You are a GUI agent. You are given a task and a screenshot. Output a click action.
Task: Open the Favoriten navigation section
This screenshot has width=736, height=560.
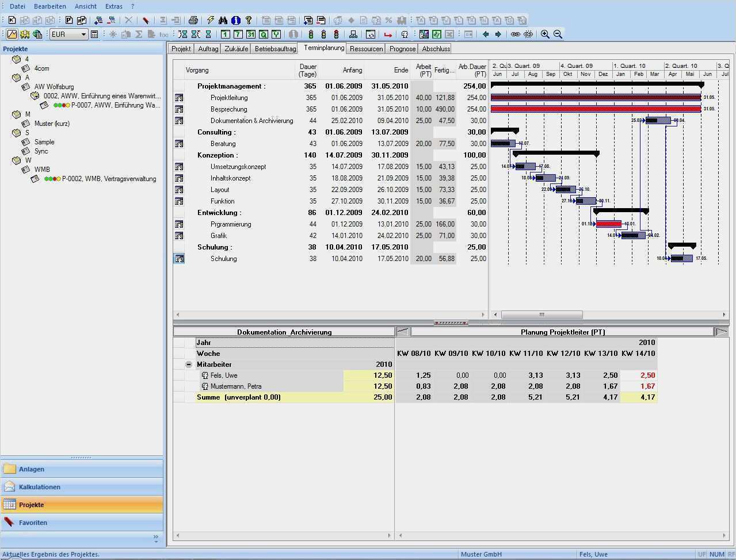click(x=33, y=523)
